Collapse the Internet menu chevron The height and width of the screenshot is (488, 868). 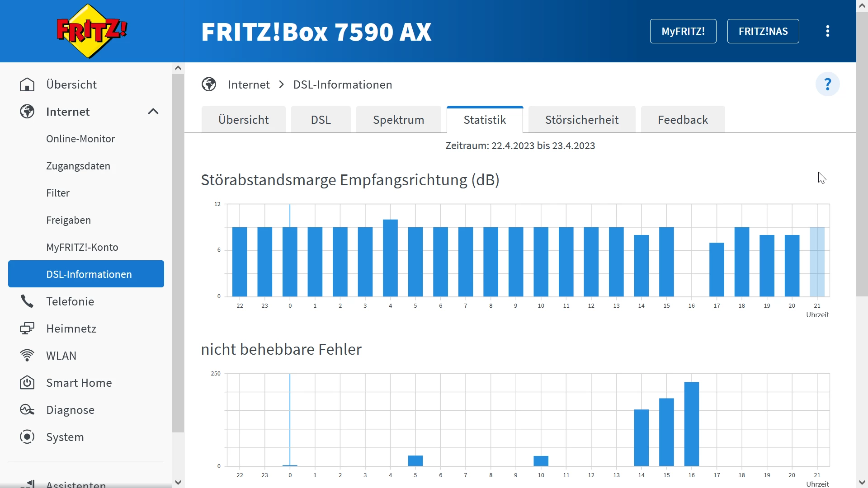click(x=153, y=112)
